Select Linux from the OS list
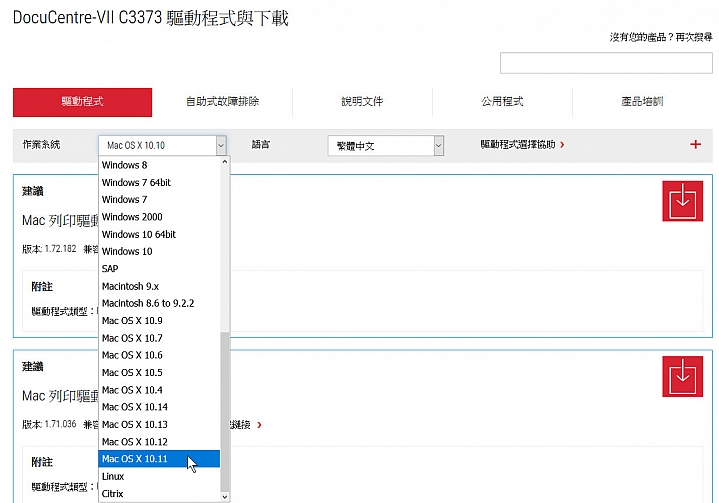Screen dimensions: 719x503 point(159,476)
